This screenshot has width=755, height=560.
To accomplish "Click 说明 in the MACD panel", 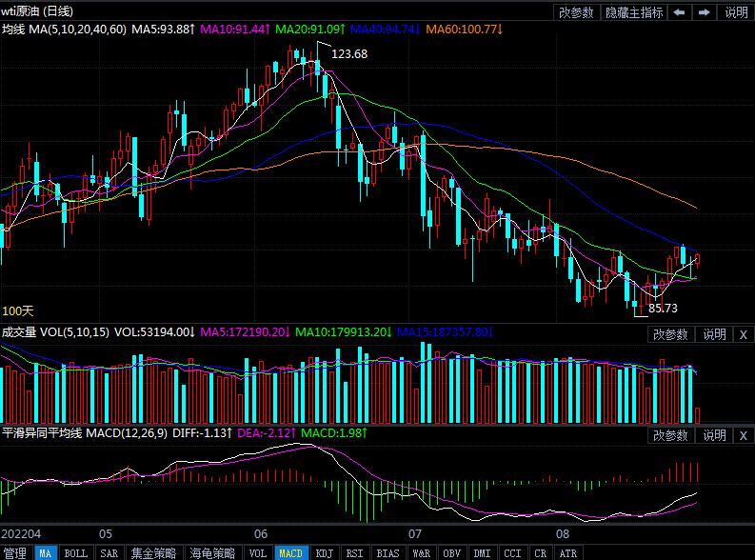I will (714, 435).
